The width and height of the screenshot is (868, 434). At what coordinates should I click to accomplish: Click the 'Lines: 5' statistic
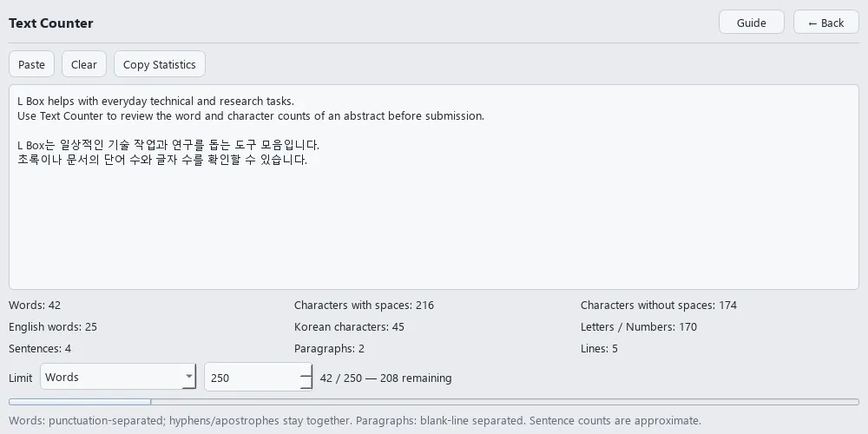[599, 349]
